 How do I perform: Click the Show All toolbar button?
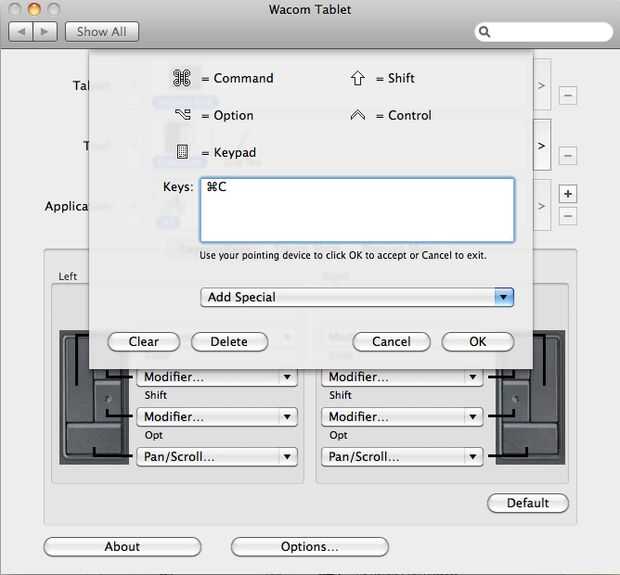(102, 32)
